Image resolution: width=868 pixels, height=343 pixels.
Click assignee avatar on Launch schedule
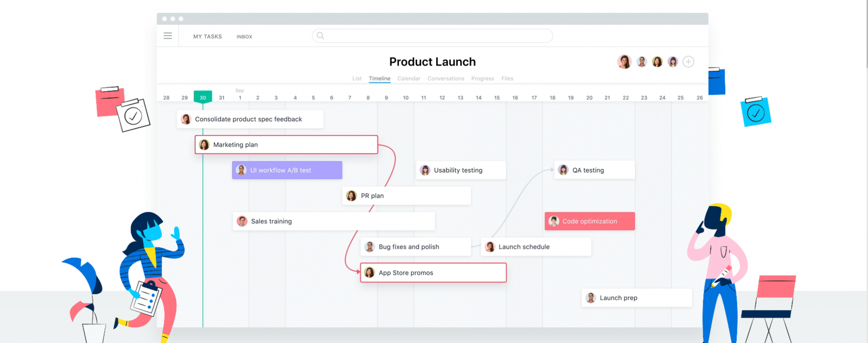click(x=490, y=247)
